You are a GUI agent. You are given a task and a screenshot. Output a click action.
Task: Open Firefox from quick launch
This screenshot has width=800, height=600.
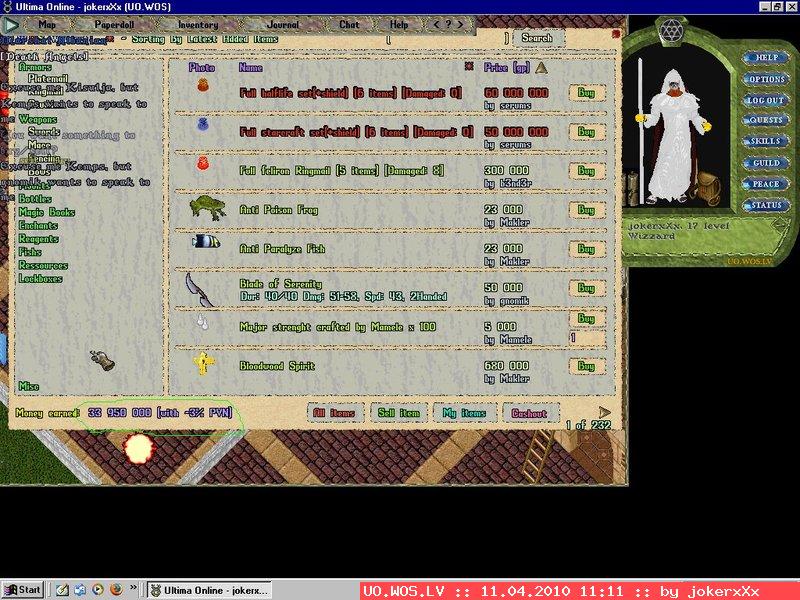coord(116,589)
